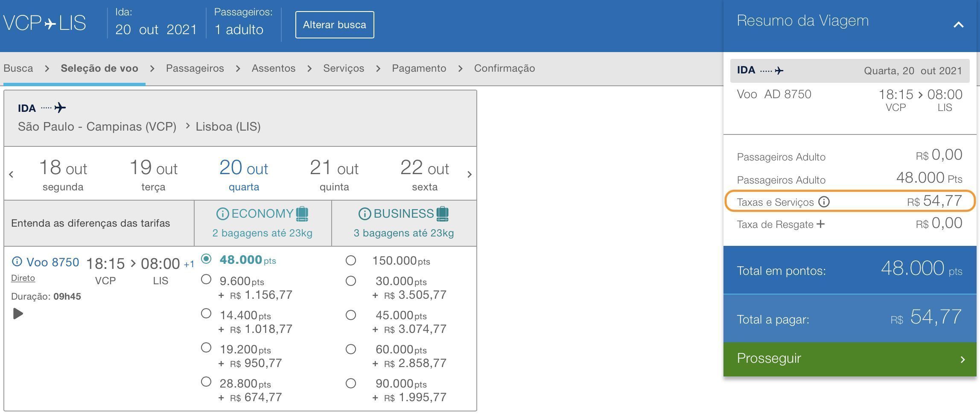
Task: Go to the Busca step
Action: click(18, 68)
